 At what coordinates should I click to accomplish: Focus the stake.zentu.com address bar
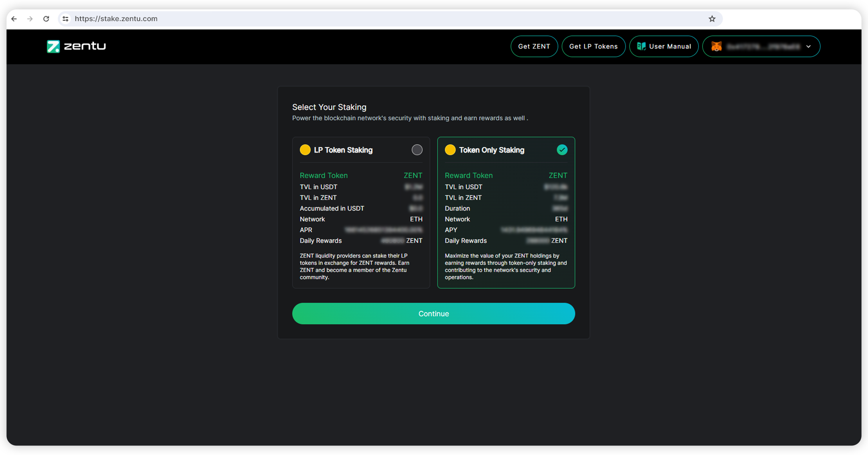point(358,19)
